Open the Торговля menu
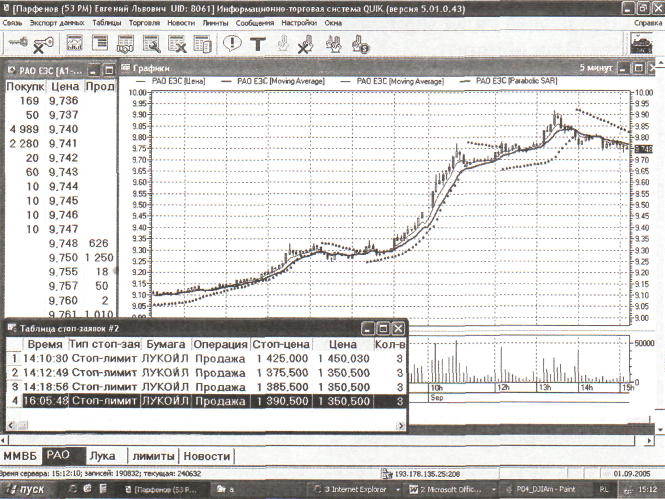665x499 pixels. 144,23
